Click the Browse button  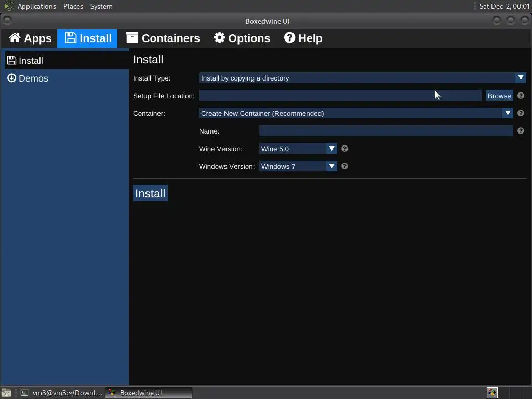(499, 96)
